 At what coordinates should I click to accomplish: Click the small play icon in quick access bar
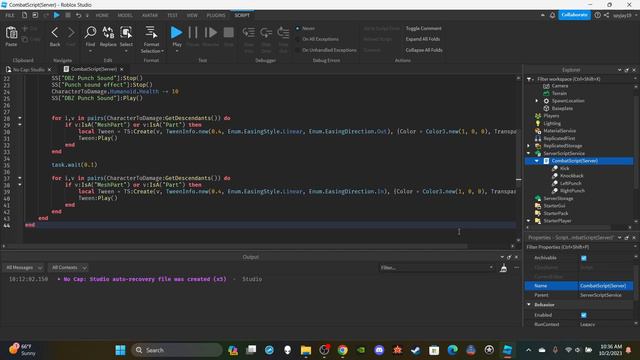57,15
